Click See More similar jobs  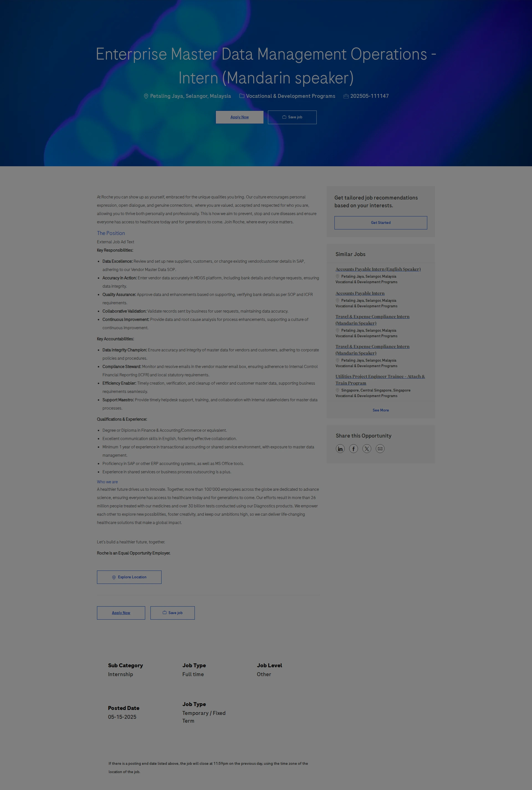pyautogui.click(x=381, y=410)
